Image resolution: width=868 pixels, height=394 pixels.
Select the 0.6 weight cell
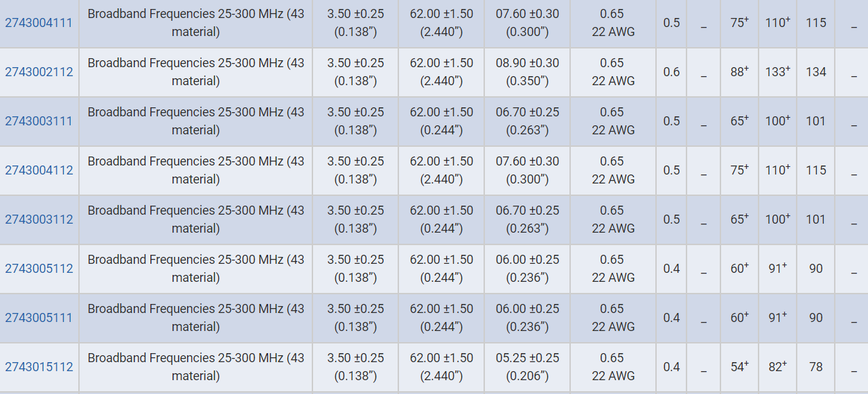click(x=671, y=72)
